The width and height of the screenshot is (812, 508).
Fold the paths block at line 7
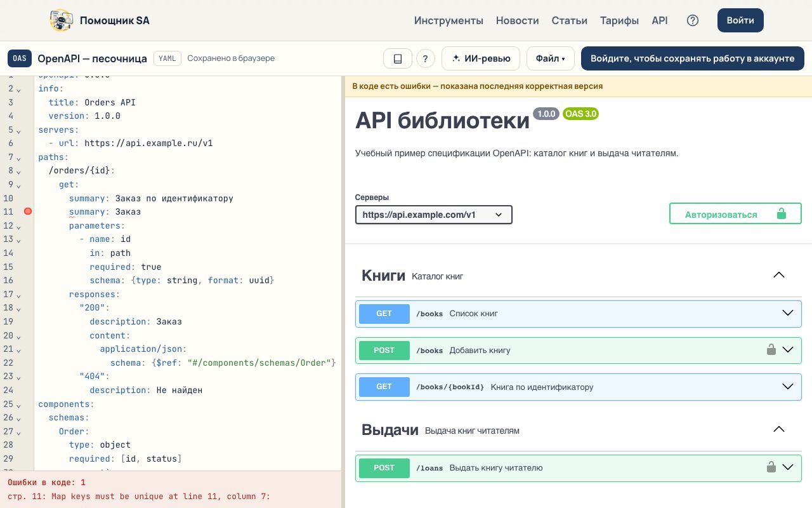point(18,157)
